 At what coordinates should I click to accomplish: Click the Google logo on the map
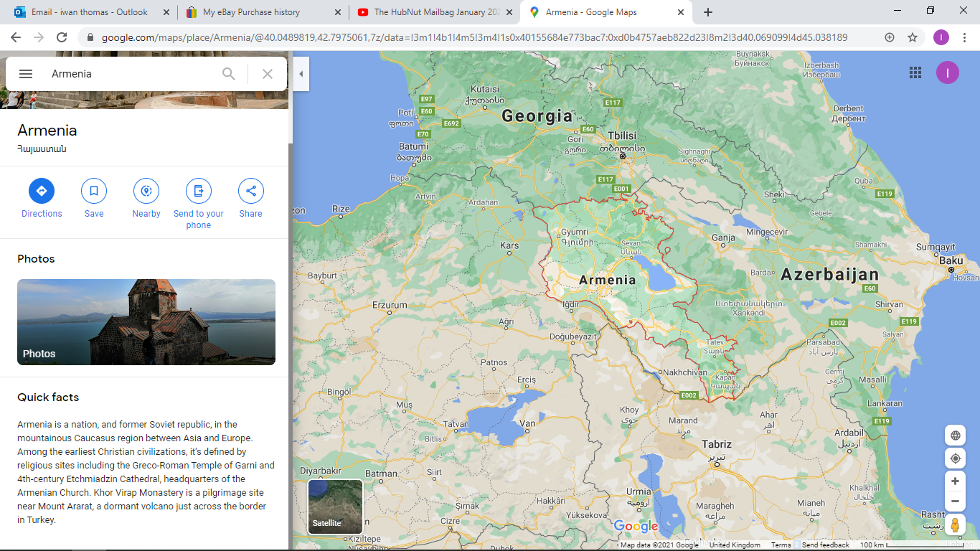[x=636, y=526]
